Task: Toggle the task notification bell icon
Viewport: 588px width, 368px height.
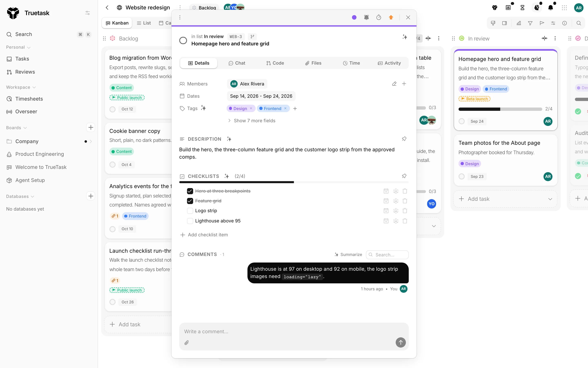Action: (366, 17)
